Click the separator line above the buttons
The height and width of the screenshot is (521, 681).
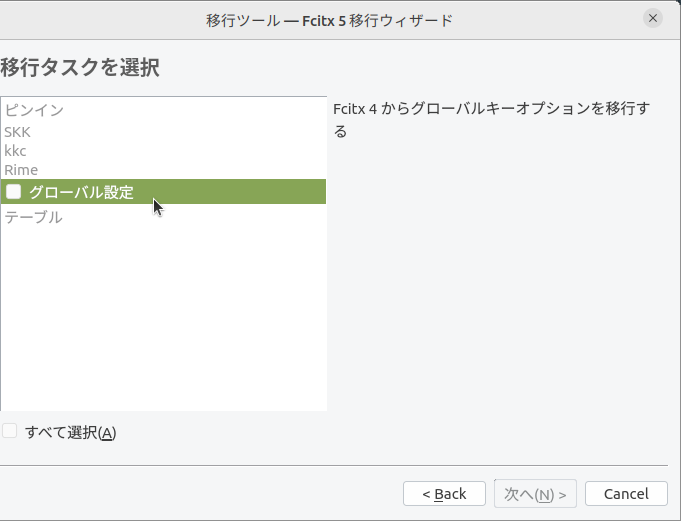click(340, 465)
